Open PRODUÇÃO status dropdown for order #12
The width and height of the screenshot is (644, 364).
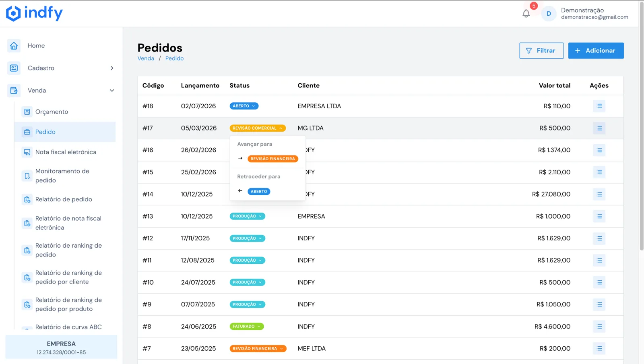[247, 238]
